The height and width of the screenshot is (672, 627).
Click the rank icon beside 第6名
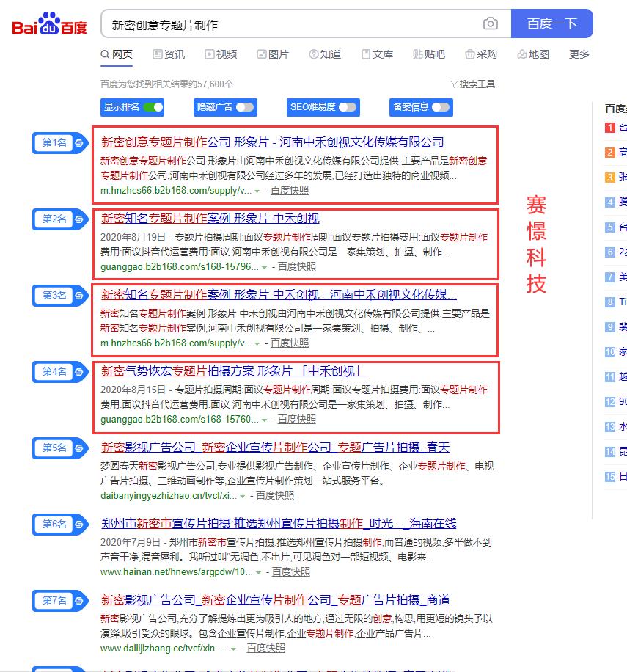pos(78,524)
